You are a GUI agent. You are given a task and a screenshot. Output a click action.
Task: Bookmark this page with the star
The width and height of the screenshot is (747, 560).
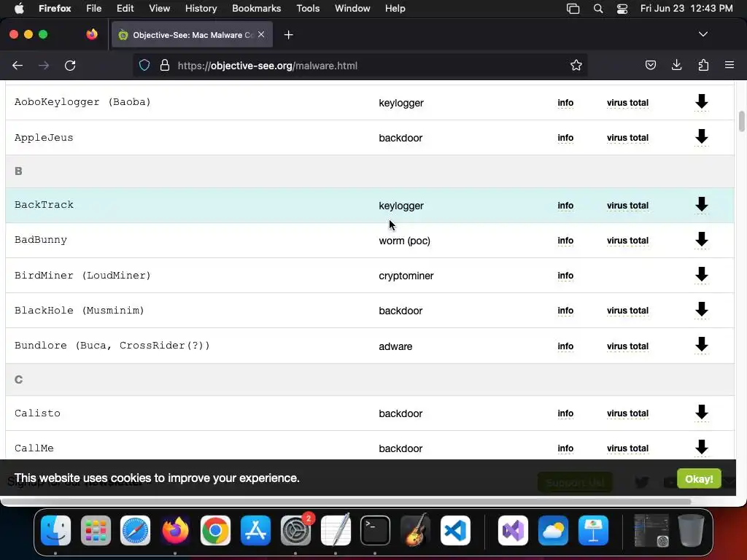coord(576,65)
